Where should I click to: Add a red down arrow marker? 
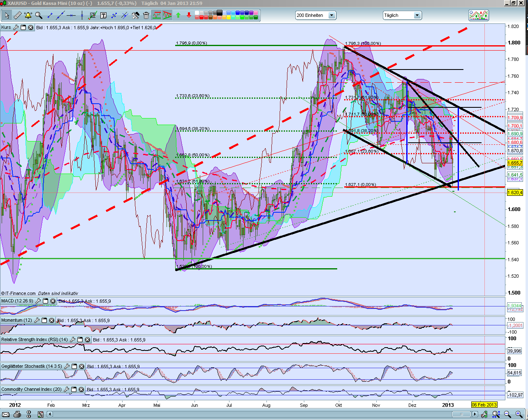(189, 16)
